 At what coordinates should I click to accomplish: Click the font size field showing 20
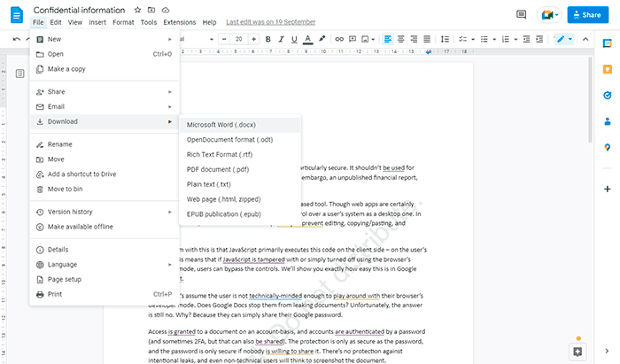click(x=239, y=39)
